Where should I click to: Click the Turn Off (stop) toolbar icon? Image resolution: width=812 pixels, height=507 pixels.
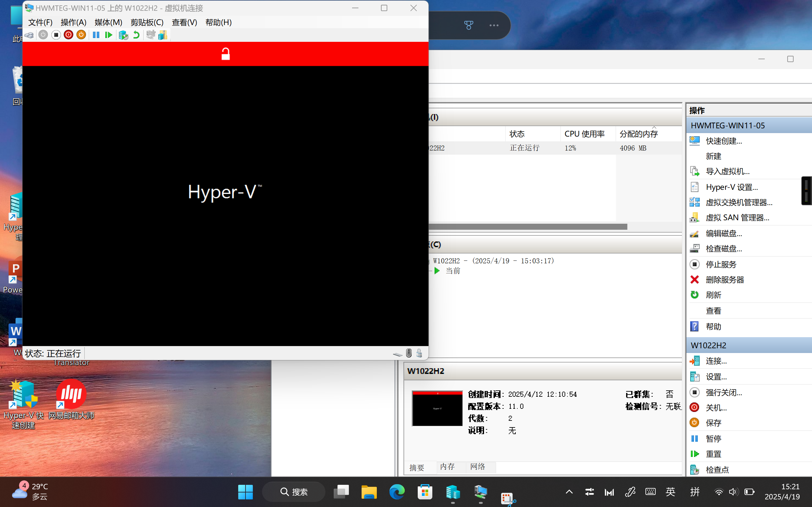click(56, 35)
